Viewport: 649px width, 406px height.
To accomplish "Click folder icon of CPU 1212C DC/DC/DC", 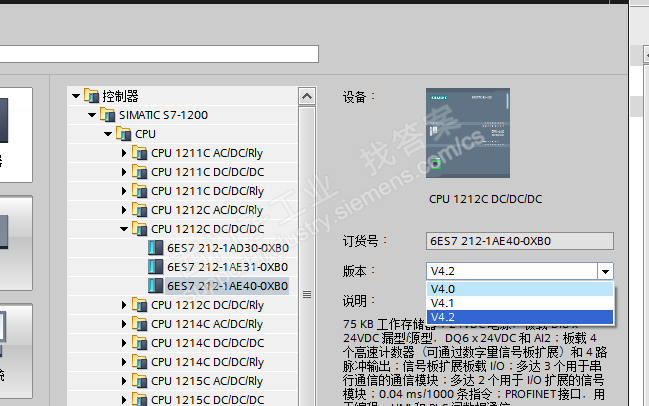I will coord(140,229).
